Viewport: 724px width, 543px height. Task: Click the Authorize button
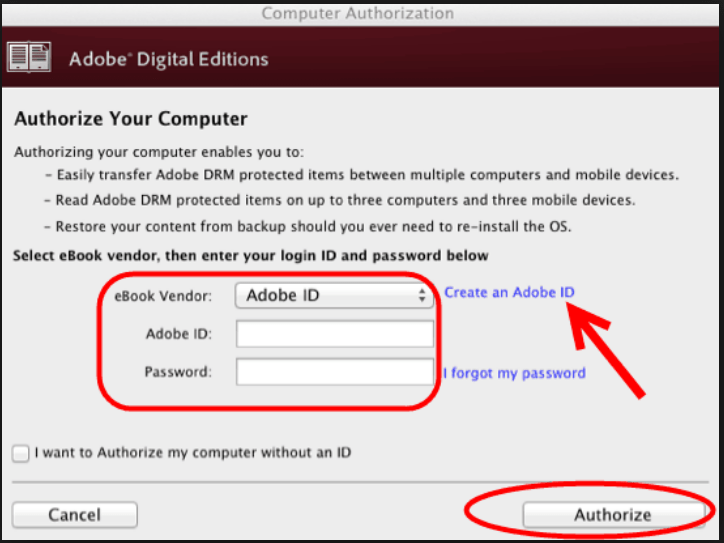[613, 514]
